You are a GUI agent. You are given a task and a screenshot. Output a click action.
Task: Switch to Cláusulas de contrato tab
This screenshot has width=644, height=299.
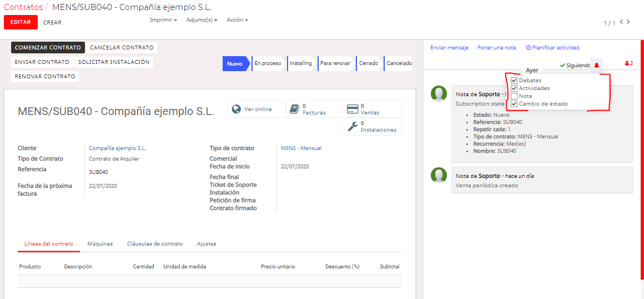[x=155, y=244]
